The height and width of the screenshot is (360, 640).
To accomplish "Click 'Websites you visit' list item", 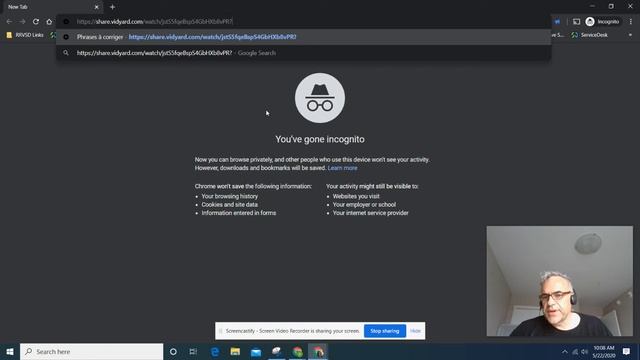I will click(x=356, y=196).
